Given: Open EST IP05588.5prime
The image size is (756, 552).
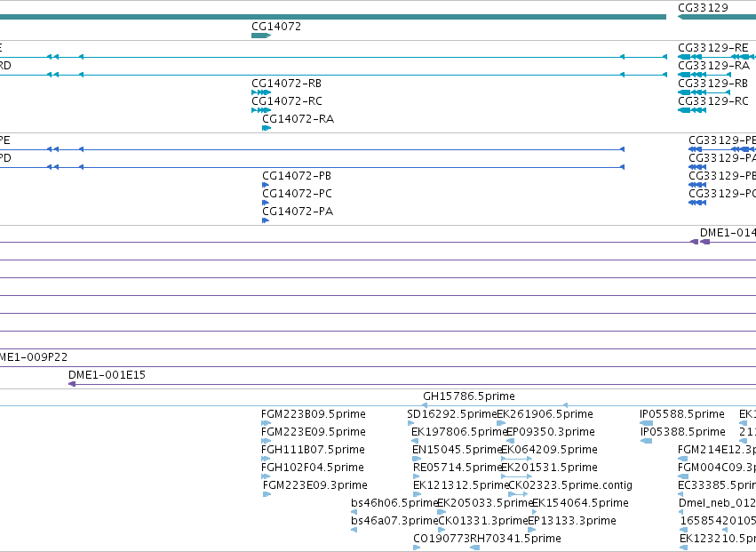Looking at the screenshot, I should coord(681,414).
